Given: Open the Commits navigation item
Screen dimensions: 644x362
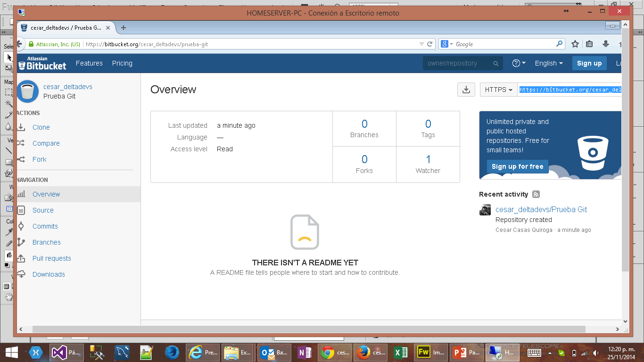Looking at the screenshot, I should pyautogui.click(x=45, y=226).
